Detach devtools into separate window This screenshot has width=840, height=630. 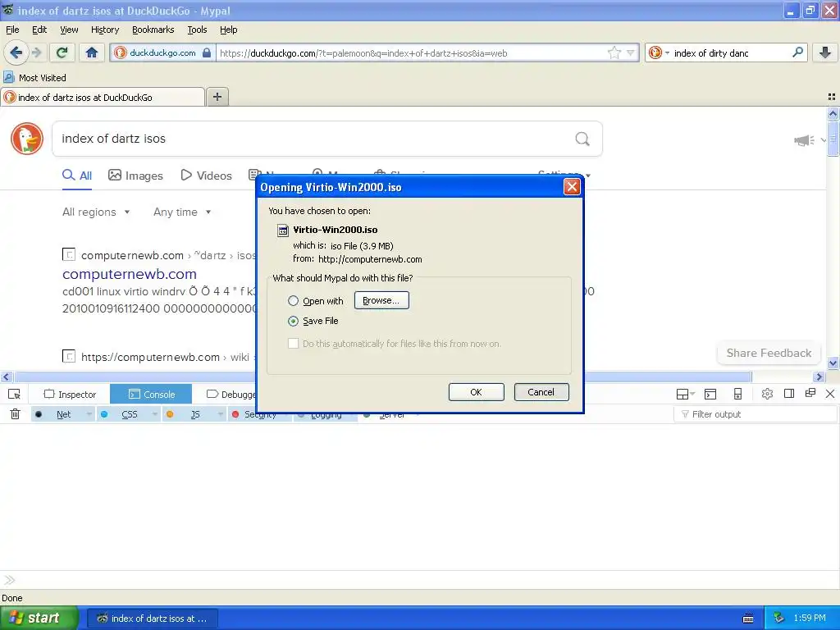click(810, 393)
